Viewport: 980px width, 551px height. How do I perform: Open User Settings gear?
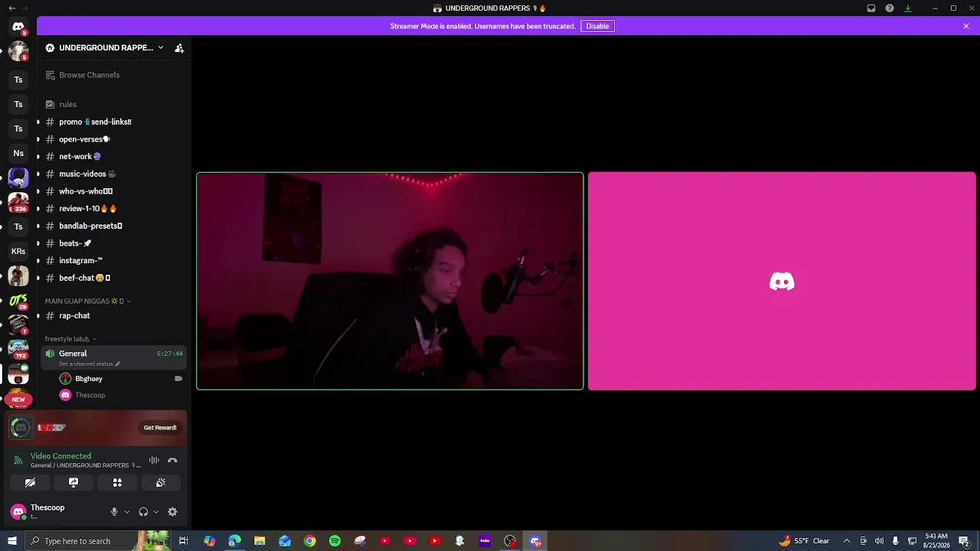(x=172, y=512)
